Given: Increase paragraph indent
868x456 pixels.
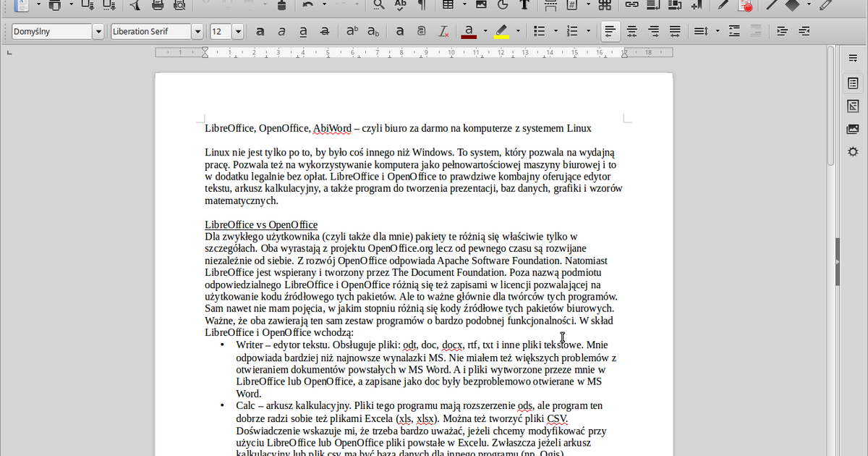Looking at the screenshot, I should pos(782,32).
